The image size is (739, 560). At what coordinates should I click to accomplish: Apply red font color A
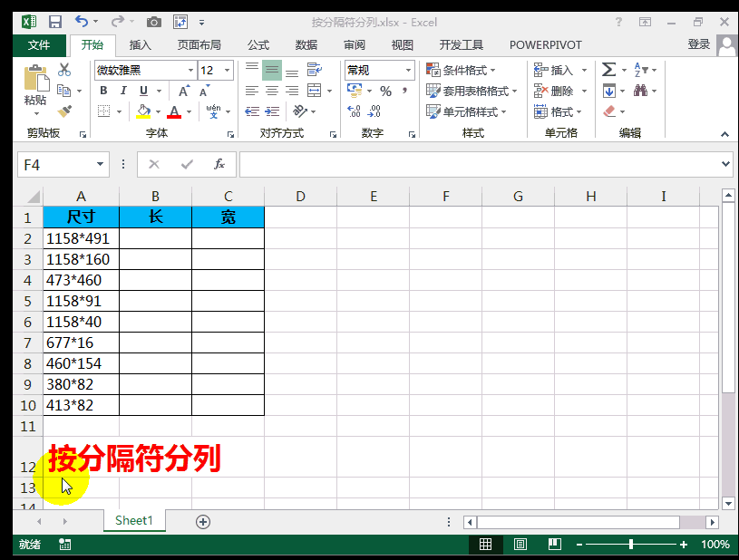coord(174,111)
